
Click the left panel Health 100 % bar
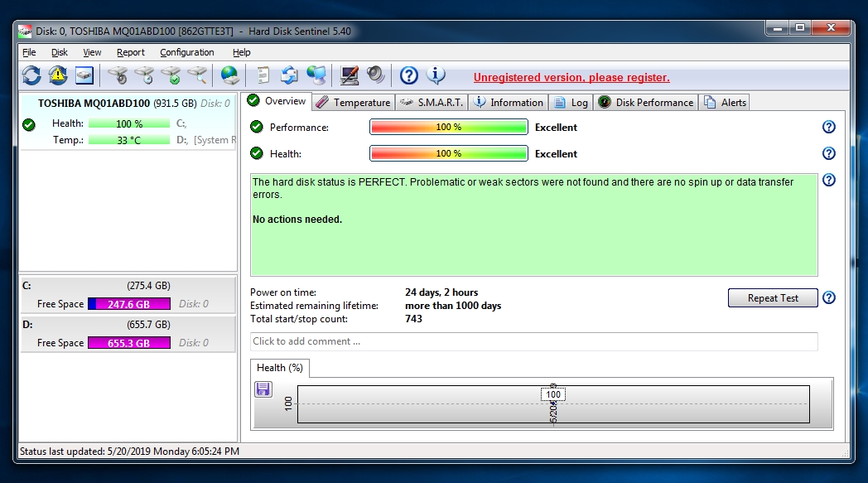click(x=129, y=123)
